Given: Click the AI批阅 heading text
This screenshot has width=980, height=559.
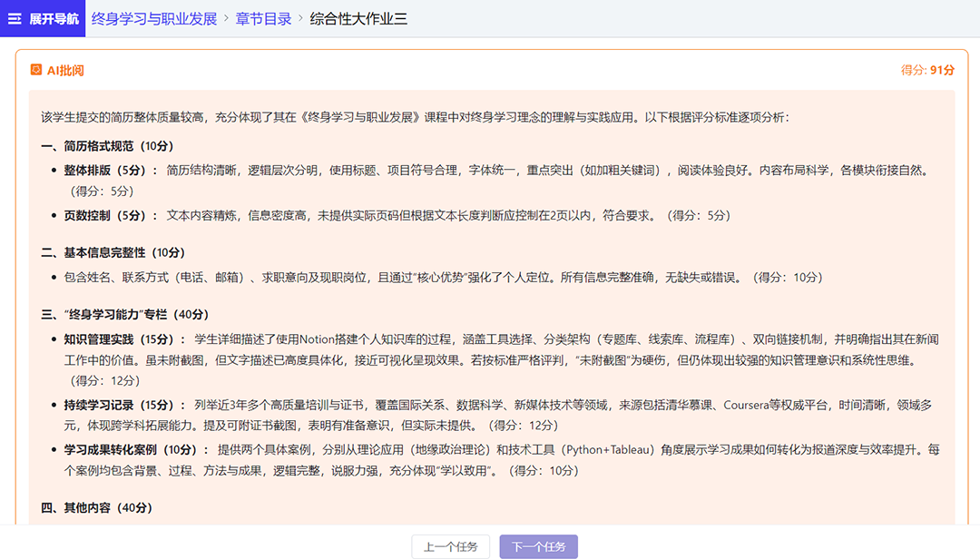Looking at the screenshot, I should pyautogui.click(x=65, y=70).
